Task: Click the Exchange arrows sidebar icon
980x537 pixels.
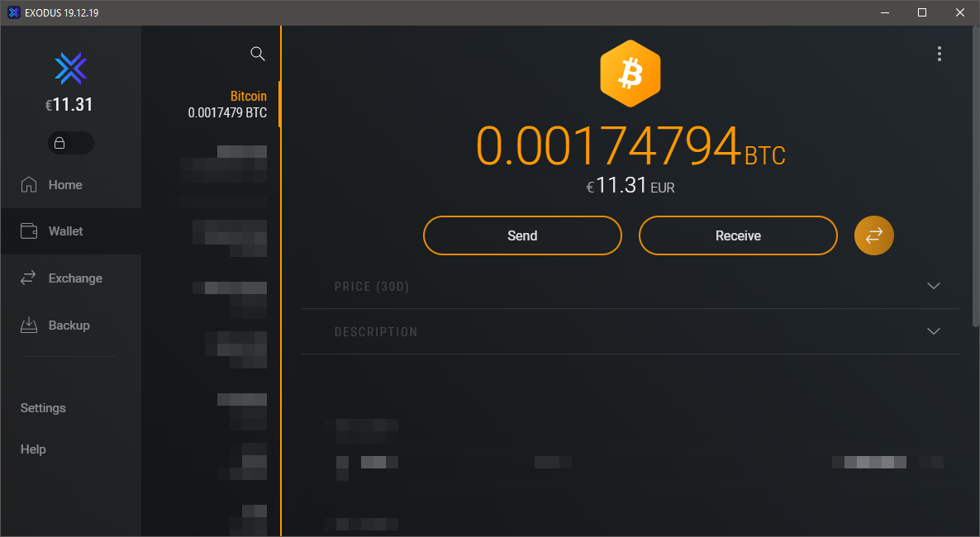Action: tap(28, 278)
